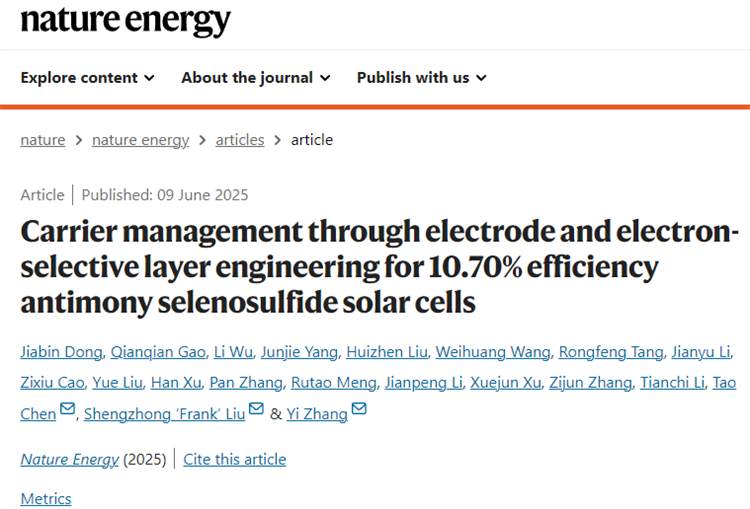Viewport: 750px width, 509px height.
Task: Click author Rongfeng Tang
Action: coord(611,352)
